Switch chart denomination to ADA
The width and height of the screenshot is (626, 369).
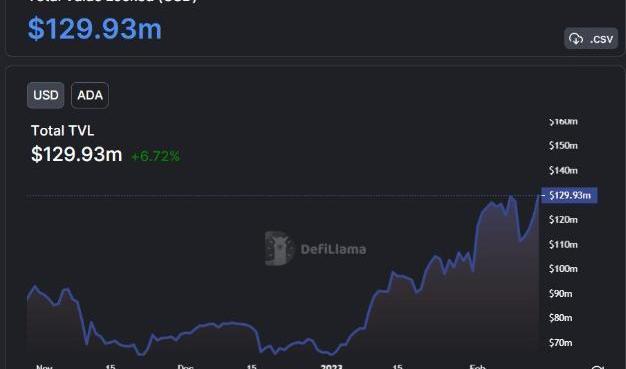90,95
